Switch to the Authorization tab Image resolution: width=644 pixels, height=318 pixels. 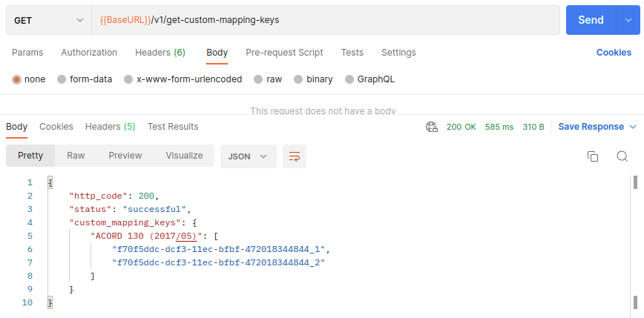click(x=89, y=53)
